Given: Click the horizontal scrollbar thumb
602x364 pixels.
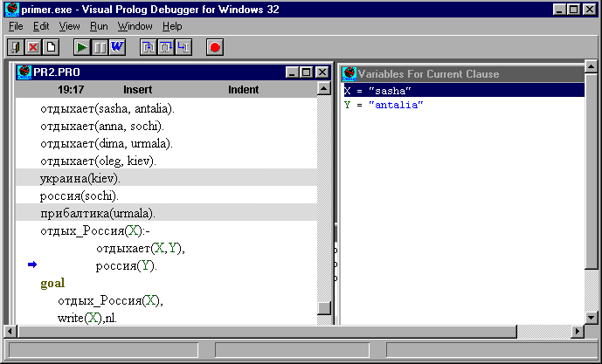Looking at the screenshot, I should click(x=267, y=331).
